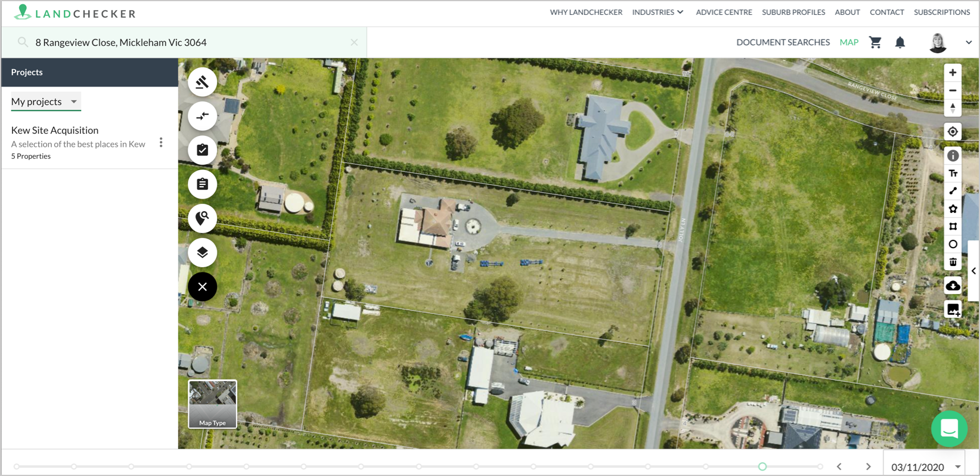Open the shopping cart

tap(875, 42)
